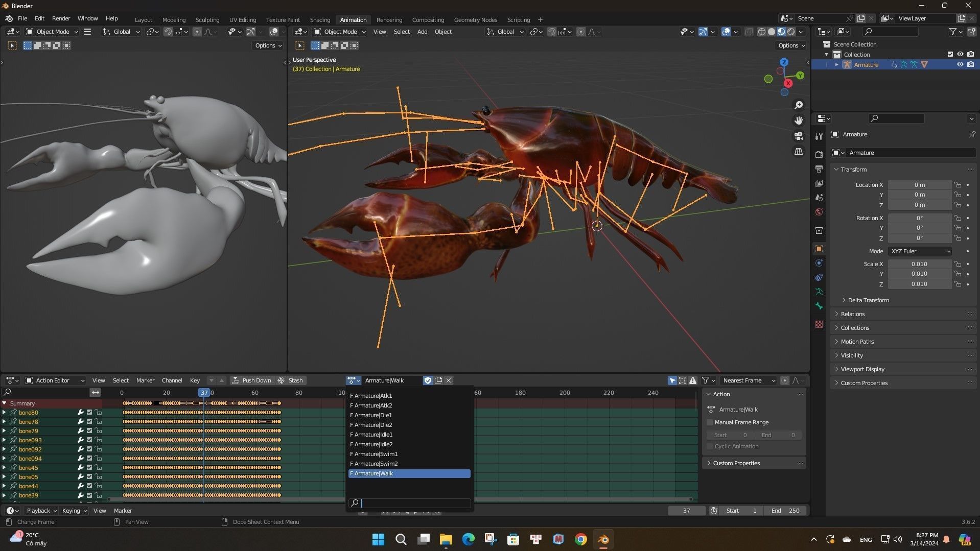Open the Playback popover in timeline
Viewport: 980px width, 551px height.
(x=41, y=511)
